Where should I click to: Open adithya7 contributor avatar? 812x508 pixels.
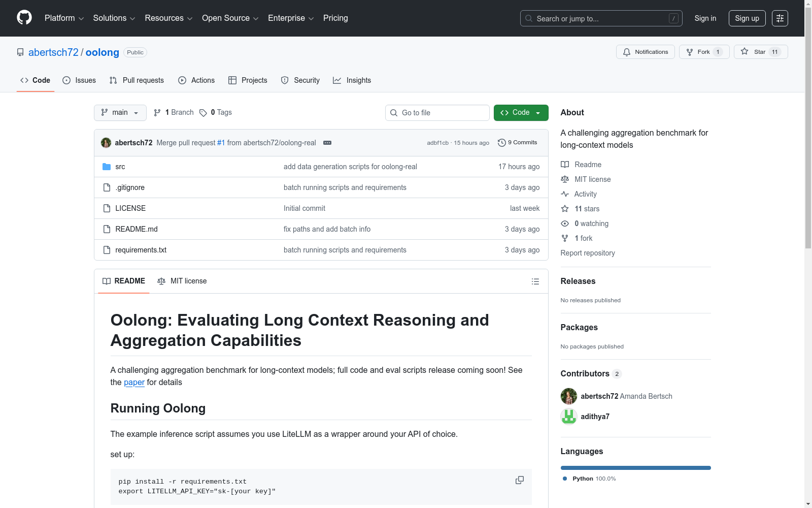569,417
